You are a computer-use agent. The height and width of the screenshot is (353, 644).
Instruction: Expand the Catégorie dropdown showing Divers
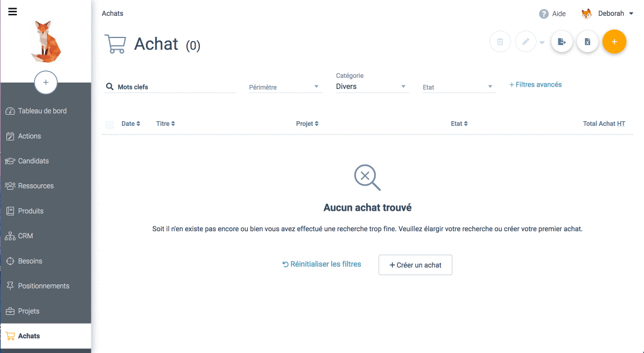point(371,87)
